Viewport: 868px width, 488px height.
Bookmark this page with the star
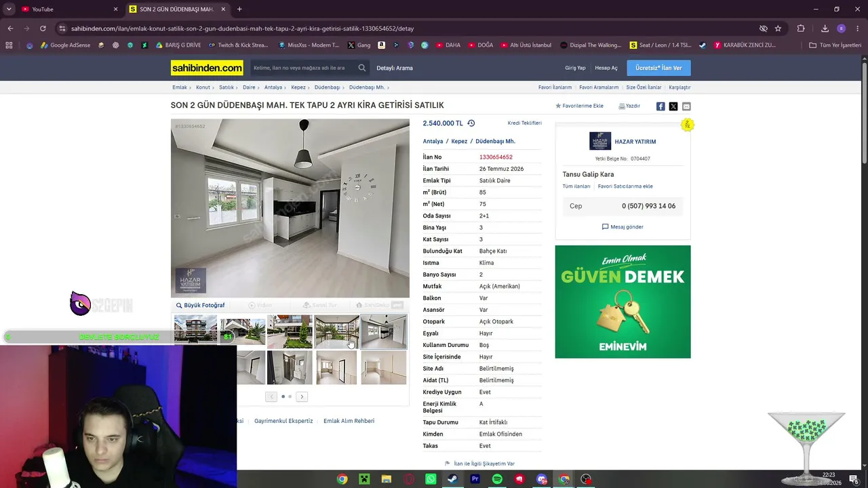point(778,28)
